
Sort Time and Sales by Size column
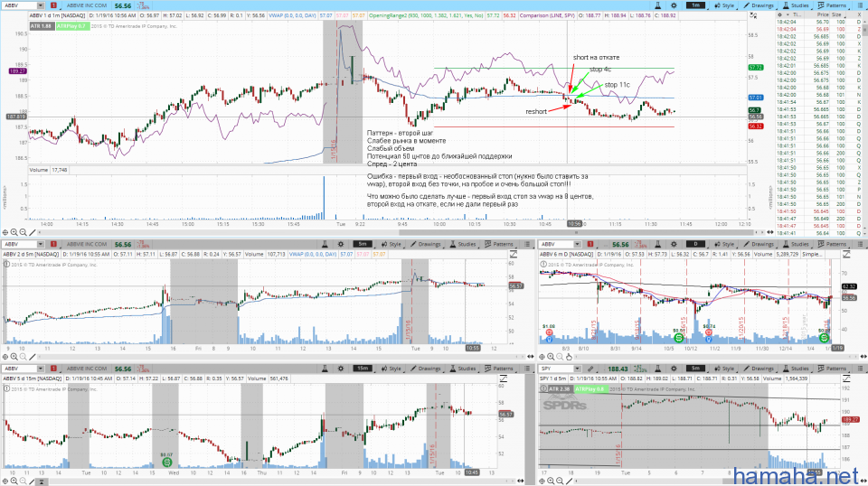(836, 15)
